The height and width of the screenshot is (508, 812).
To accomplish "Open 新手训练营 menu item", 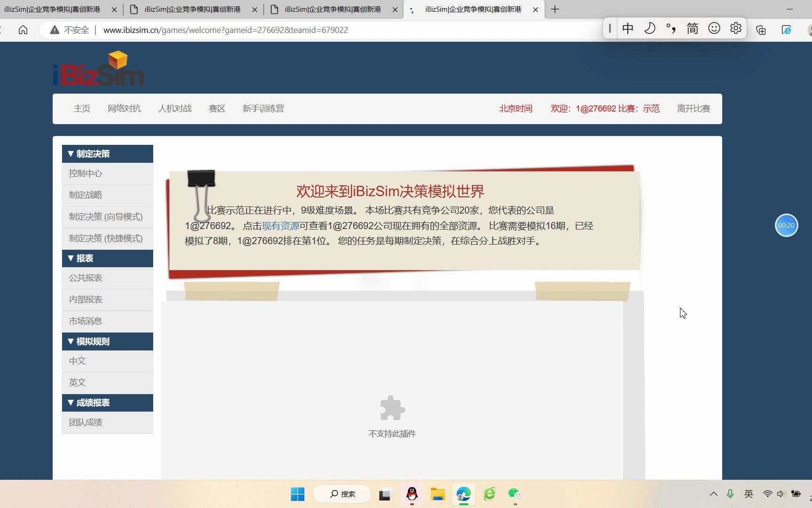I will point(263,109).
